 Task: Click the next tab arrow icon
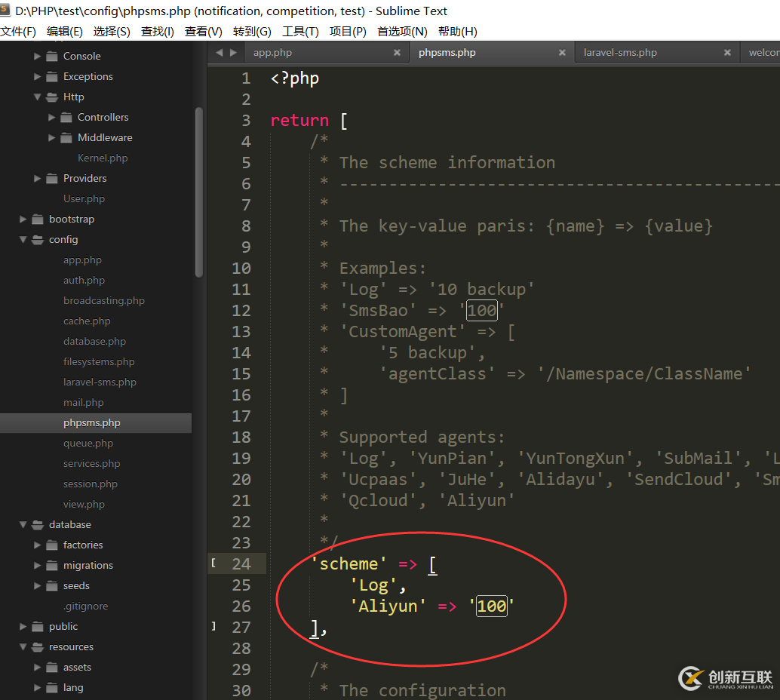(x=234, y=53)
